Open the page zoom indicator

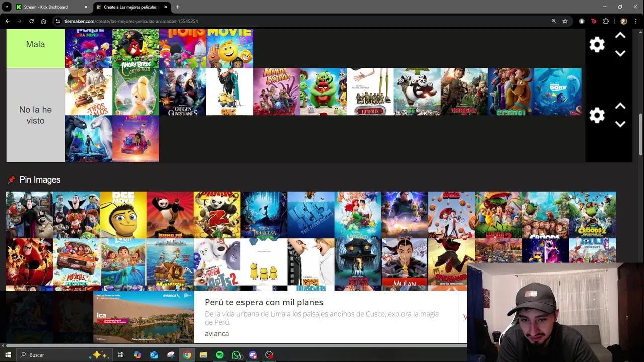pos(554,21)
